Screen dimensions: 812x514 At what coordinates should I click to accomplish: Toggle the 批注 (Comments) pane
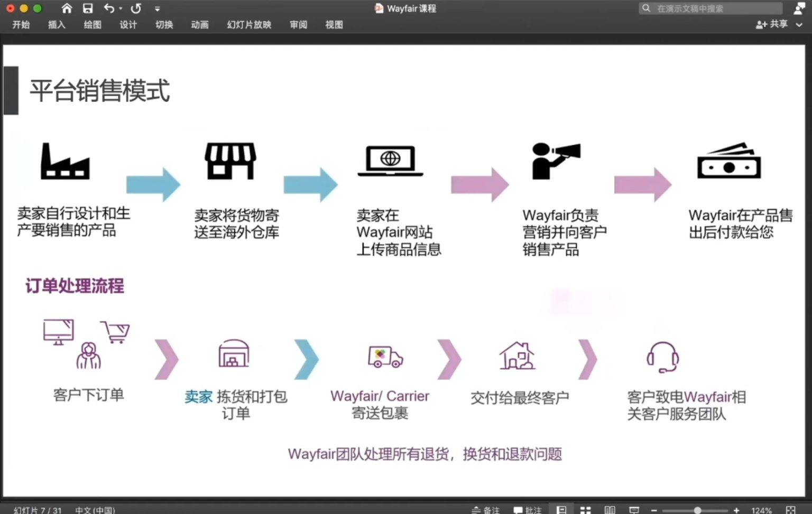(x=528, y=510)
